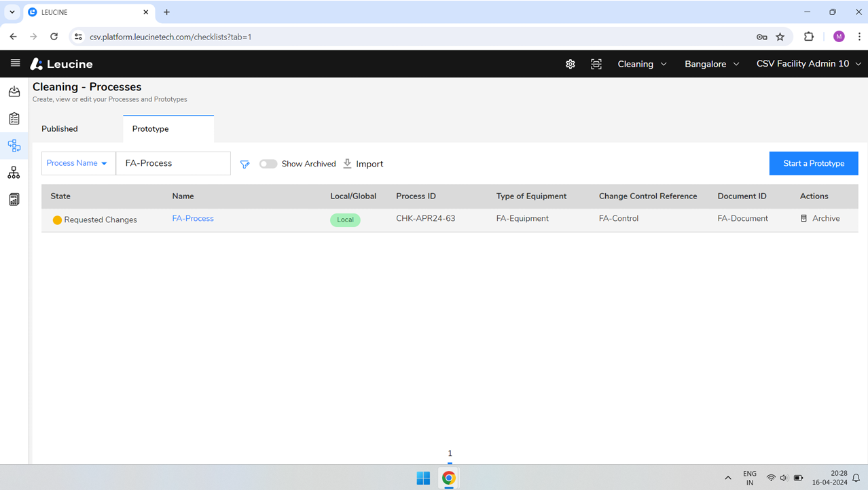
Task: Click the password key icon in address bar
Action: point(762,37)
